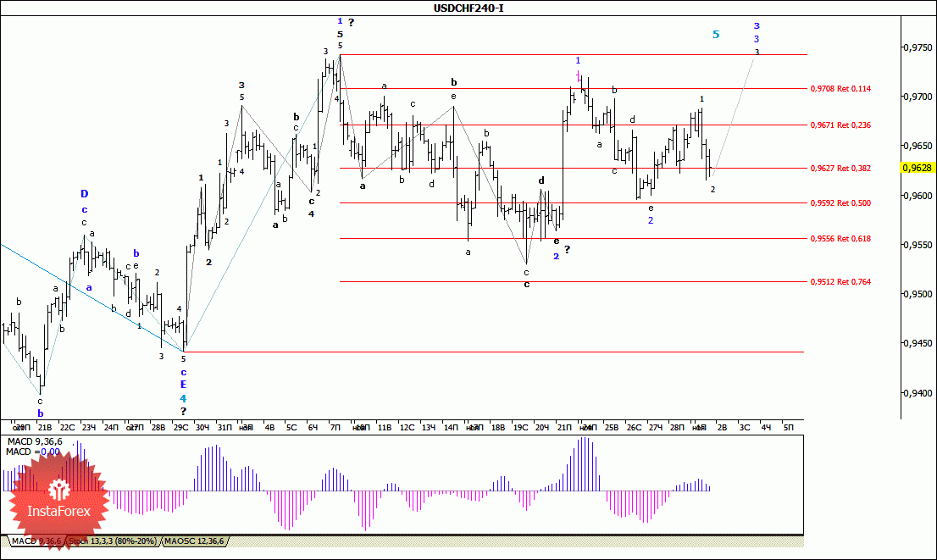Select the 0,9592 Ret 0,500 level label
937x560 pixels.
[840, 202]
